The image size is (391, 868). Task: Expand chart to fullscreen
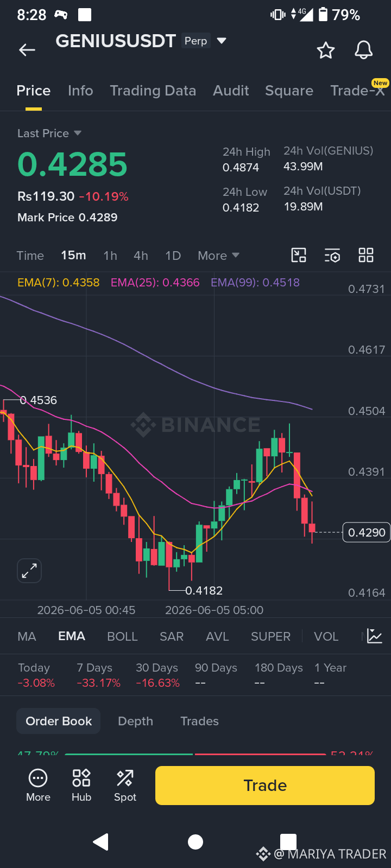(x=29, y=571)
